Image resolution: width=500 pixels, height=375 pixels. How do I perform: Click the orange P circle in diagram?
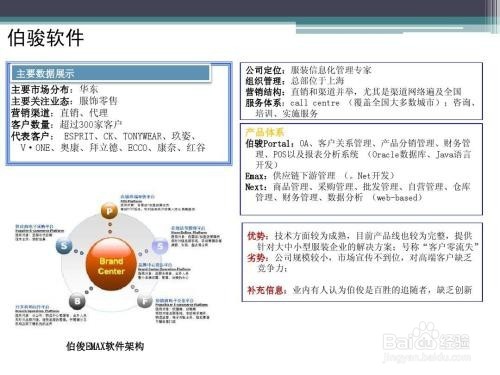[x=109, y=211]
